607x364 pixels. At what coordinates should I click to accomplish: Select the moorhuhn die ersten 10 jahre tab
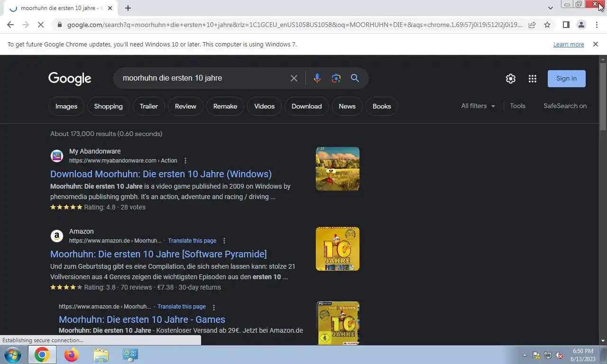coord(62,8)
